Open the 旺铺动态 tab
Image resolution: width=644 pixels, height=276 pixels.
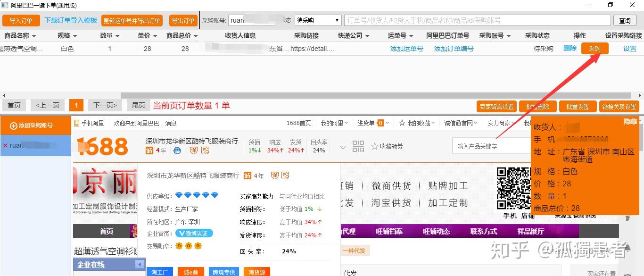click(x=436, y=231)
